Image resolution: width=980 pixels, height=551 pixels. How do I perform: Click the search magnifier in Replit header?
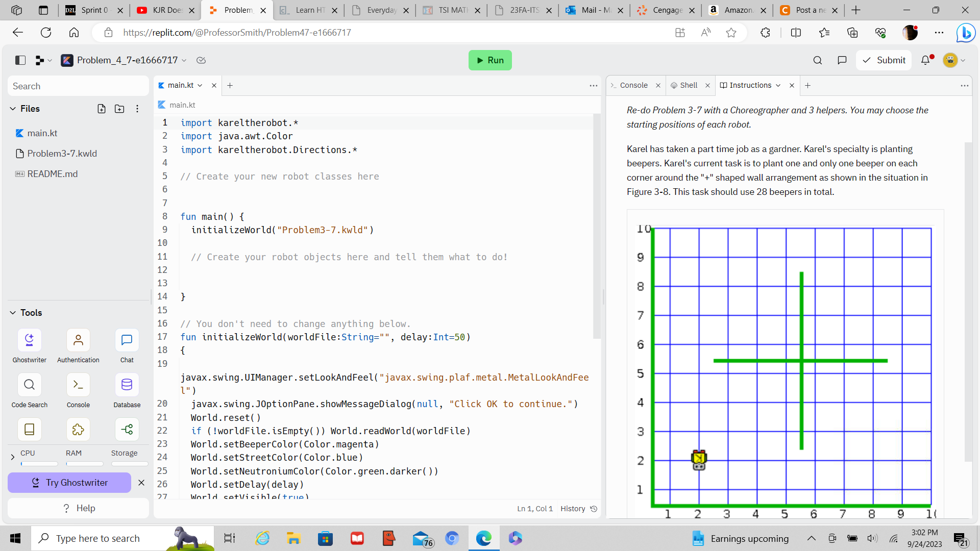pos(818,60)
